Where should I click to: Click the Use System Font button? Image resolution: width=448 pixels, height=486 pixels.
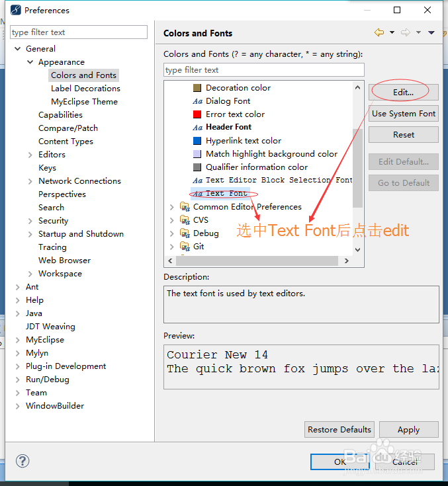pos(403,114)
